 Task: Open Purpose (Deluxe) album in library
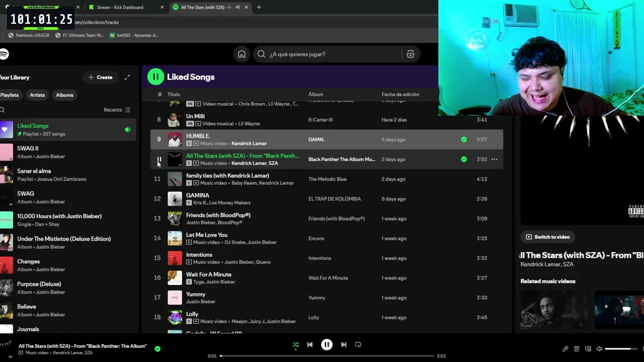[x=68, y=288]
